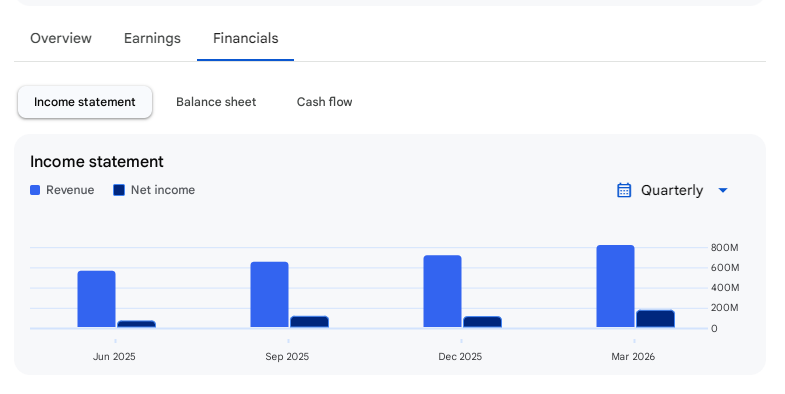785x394 pixels.
Task: Click the Dec 2025 axis label
Action: [460, 357]
